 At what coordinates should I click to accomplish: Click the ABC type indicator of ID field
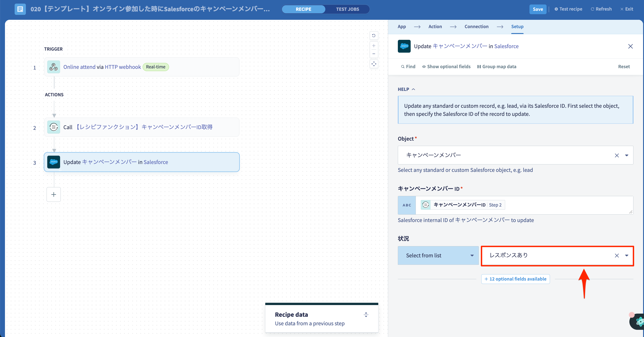[x=407, y=205]
